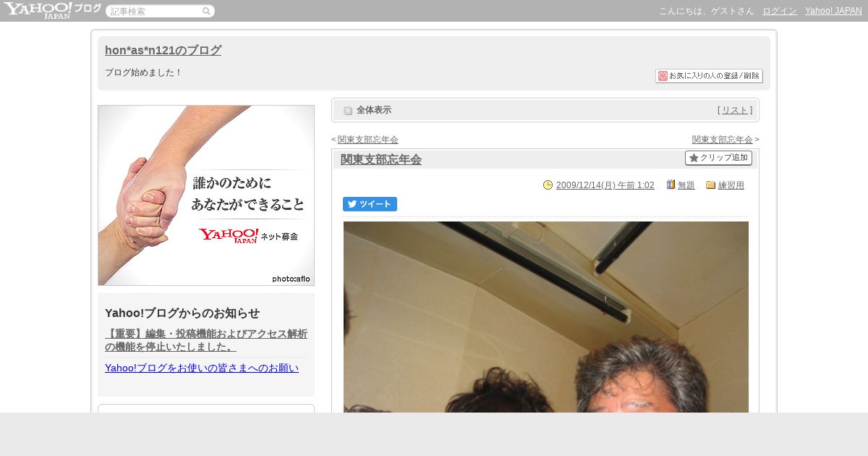This screenshot has height=456, width=868.
Task: Go to next post 関東支部忘年会 link
Action: tap(722, 140)
